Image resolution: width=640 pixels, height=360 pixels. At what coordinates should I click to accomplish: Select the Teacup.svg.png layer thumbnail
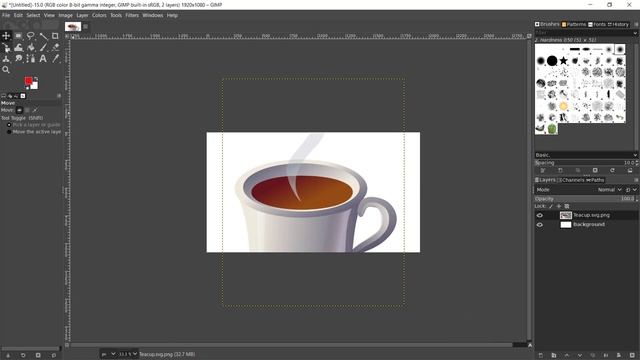(x=566, y=215)
